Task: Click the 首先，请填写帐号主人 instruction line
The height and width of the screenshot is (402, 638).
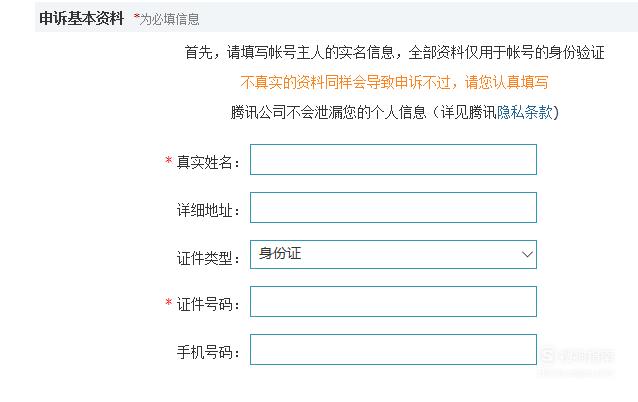Action: pos(394,52)
